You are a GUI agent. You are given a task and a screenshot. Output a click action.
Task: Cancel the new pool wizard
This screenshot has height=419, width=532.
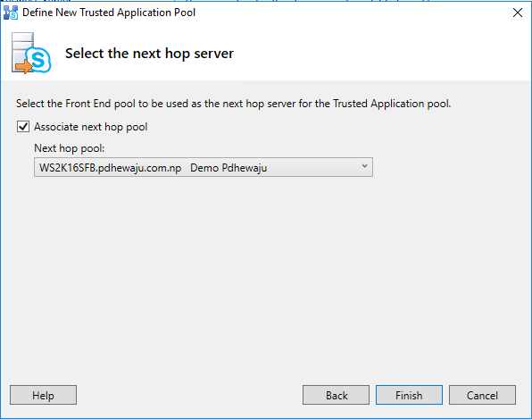[482, 395]
